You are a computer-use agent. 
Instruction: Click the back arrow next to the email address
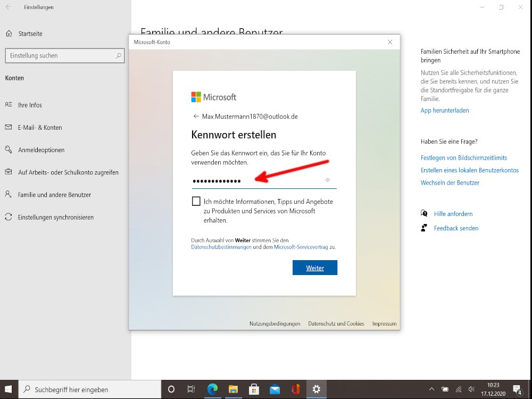click(196, 116)
